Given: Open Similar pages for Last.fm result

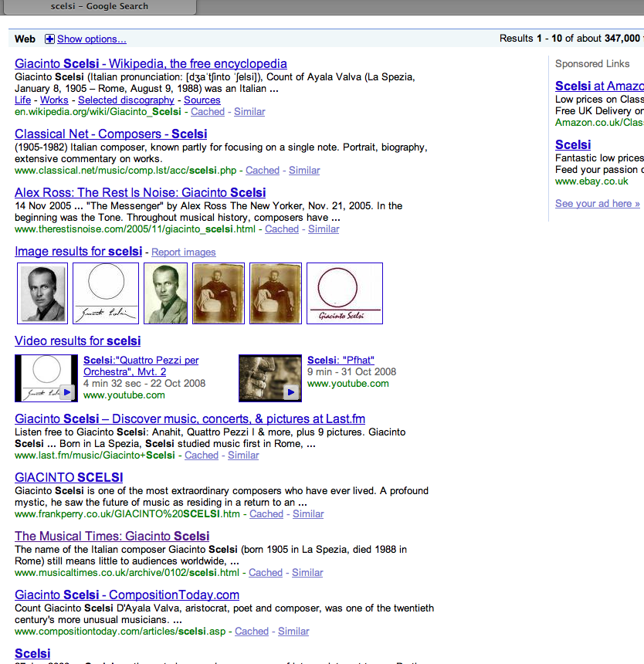Looking at the screenshot, I should pyautogui.click(x=243, y=456).
